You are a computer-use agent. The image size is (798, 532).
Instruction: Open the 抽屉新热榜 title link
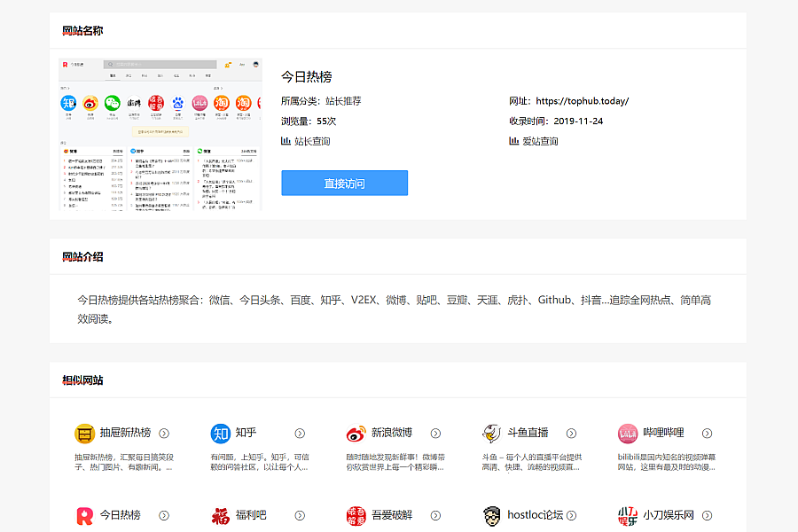(125, 433)
